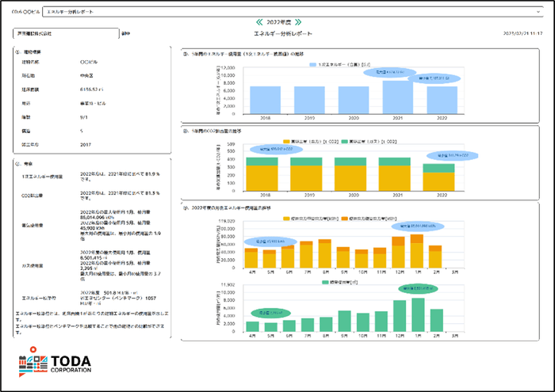Click the 2021 bar in primary energy chart

[393, 97]
